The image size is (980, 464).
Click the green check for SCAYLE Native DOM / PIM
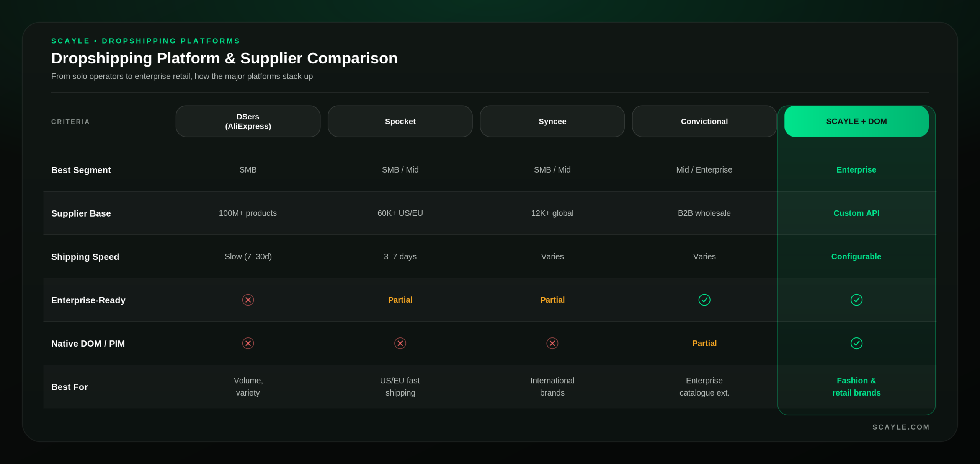pyautogui.click(x=856, y=343)
